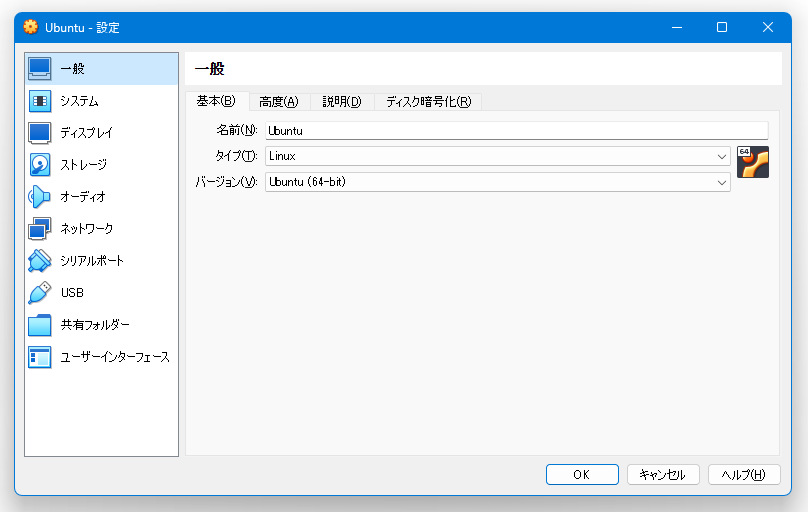
Task: Switch to the 基本(B) tab
Action: click(216, 101)
